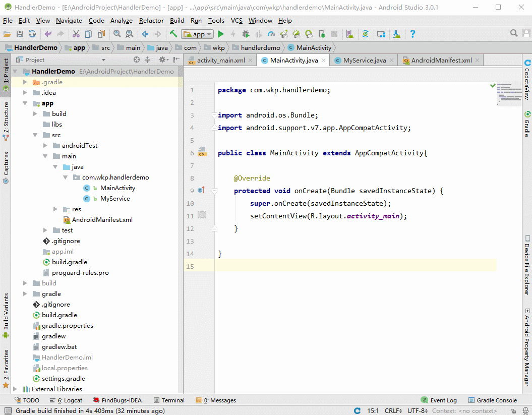Open AndroidManifest.xml in project tree
532x415 pixels.
pos(102,220)
